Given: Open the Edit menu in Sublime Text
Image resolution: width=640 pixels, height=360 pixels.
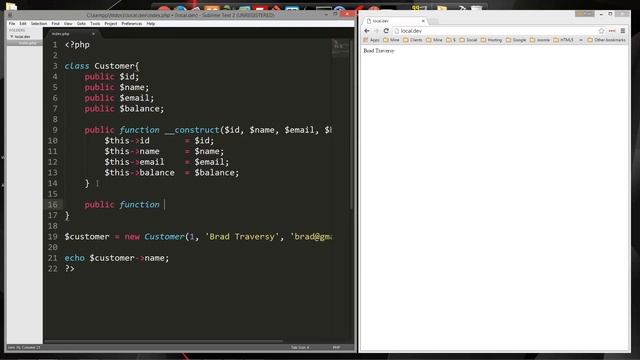Looking at the screenshot, I should point(23,24).
